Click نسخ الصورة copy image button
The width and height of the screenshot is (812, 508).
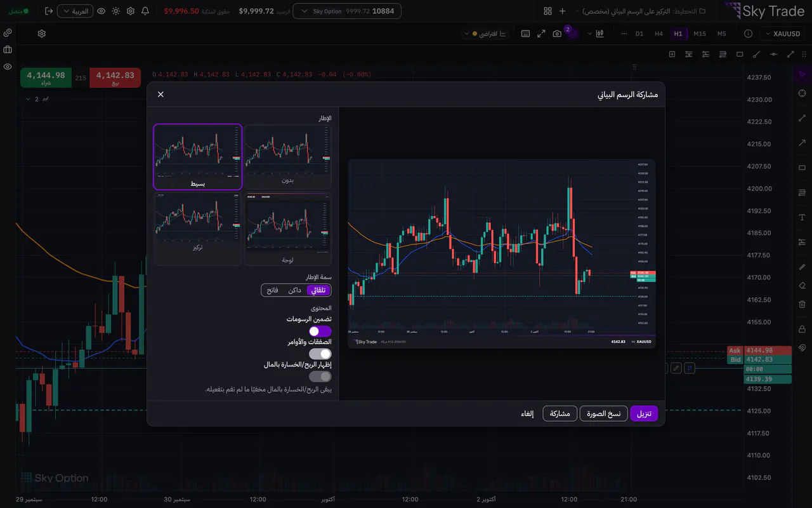pos(604,413)
